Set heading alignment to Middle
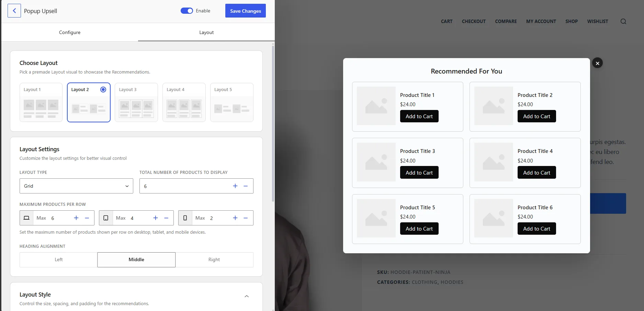Screen dimensions: 644x311 click(136, 260)
